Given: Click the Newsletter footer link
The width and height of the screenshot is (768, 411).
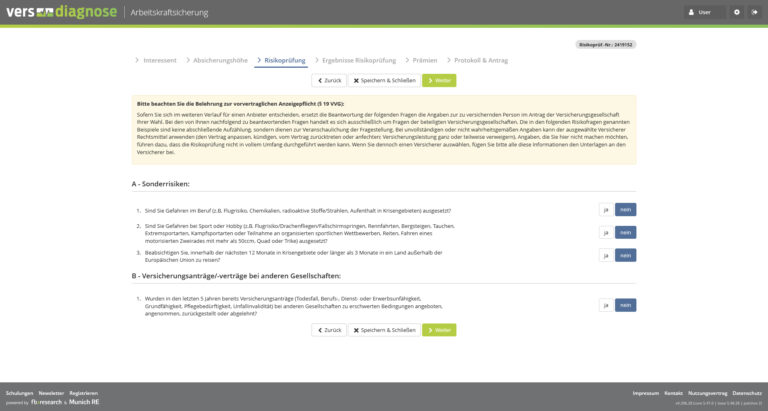Looking at the screenshot, I should pyautogui.click(x=51, y=393).
